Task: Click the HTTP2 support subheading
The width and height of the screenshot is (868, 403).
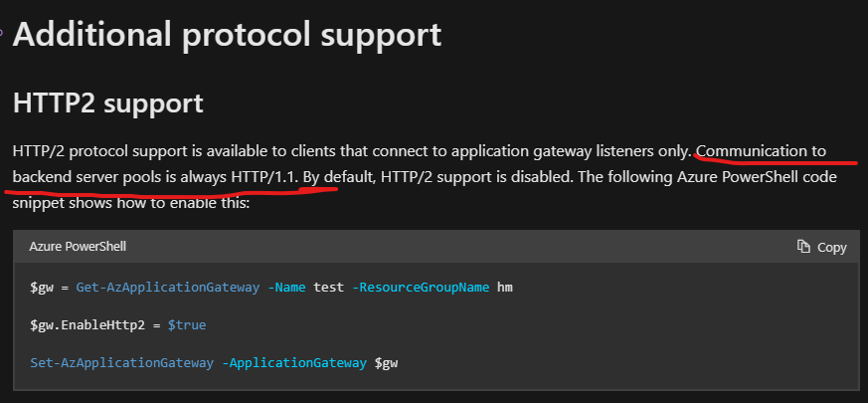Action: click(108, 103)
